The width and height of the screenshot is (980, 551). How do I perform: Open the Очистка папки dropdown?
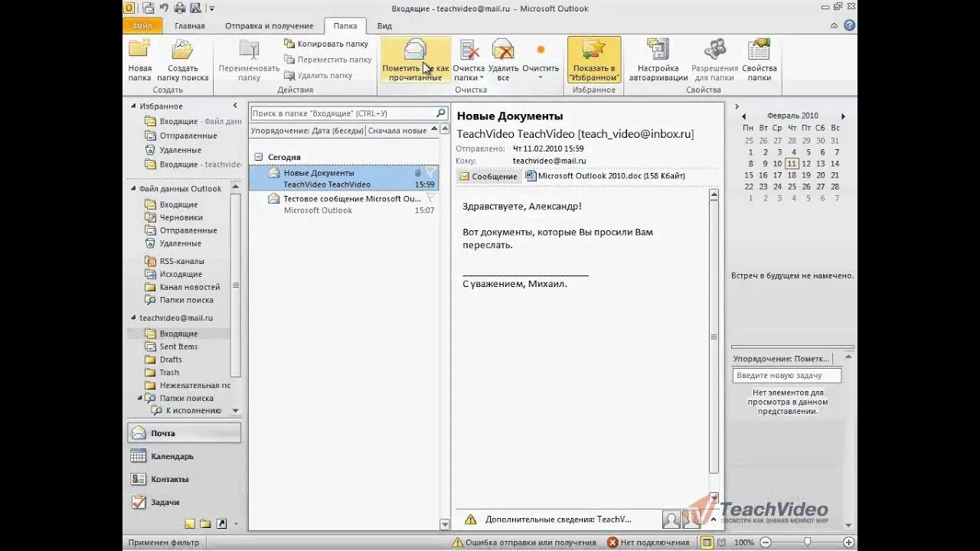pyautogui.click(x=469, y=60)
